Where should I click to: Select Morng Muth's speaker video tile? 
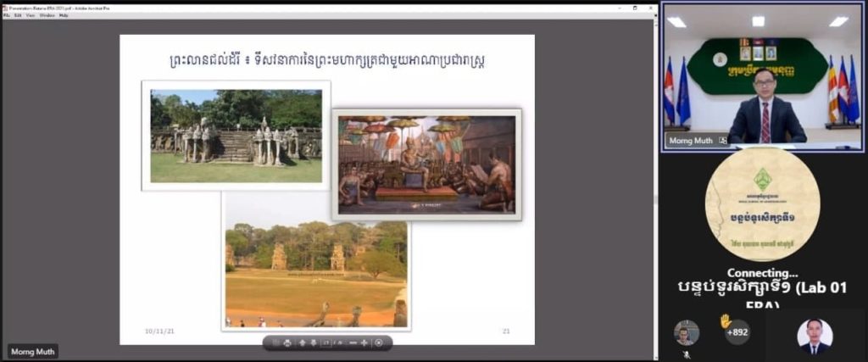click(x=762, y=76)
